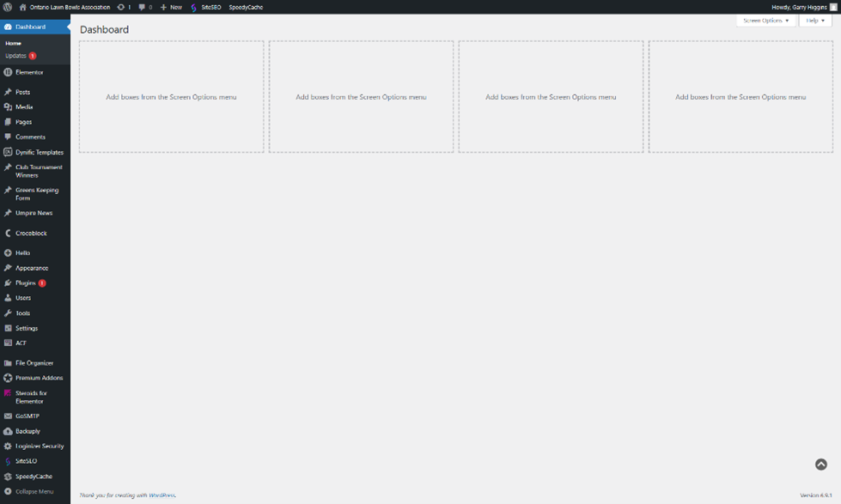Click the scroll-to-top arrow button
The image size is (841, 504).
tap(820, 465)
